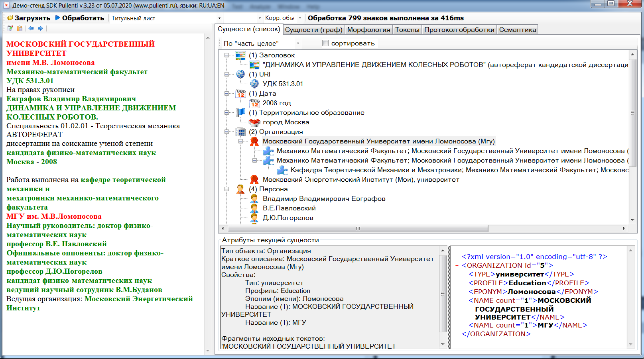Collapse the (4) Персона tree group
644x359 pixels.
(x=226, y=189)
